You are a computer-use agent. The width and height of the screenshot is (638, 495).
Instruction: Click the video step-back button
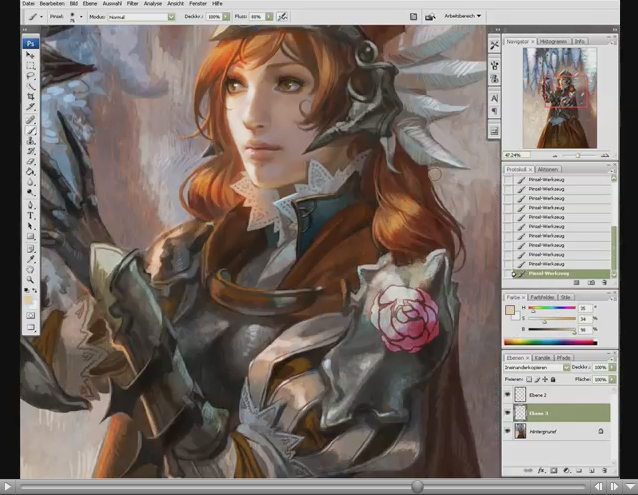(598, 486)
